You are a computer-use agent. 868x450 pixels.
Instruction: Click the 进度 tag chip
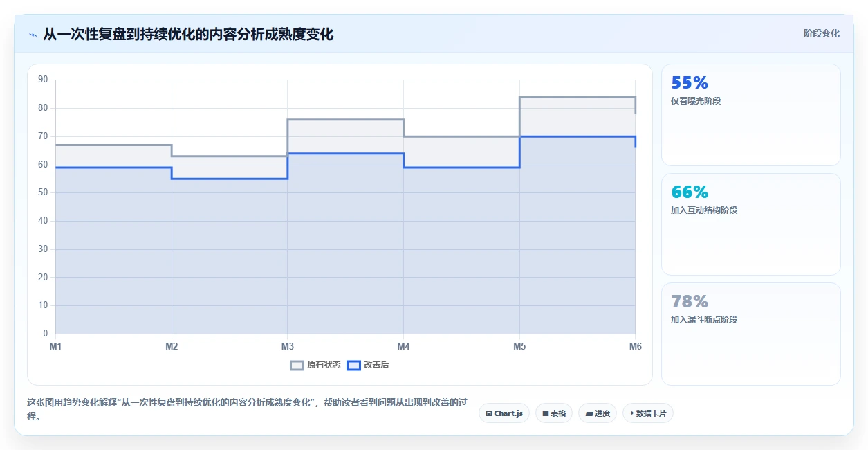598,413
